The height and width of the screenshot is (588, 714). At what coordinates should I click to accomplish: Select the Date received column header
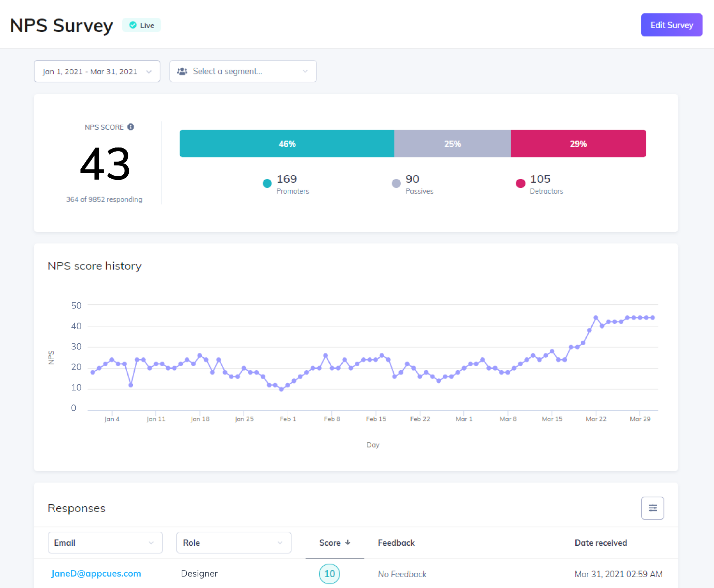pos(600,542)
